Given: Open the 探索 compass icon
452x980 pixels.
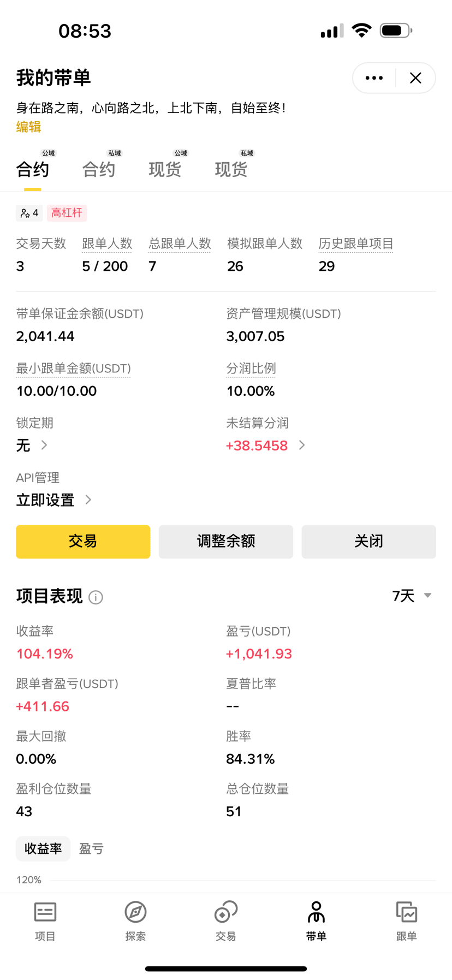Looking at the screenshot, I should click(135, 913).
